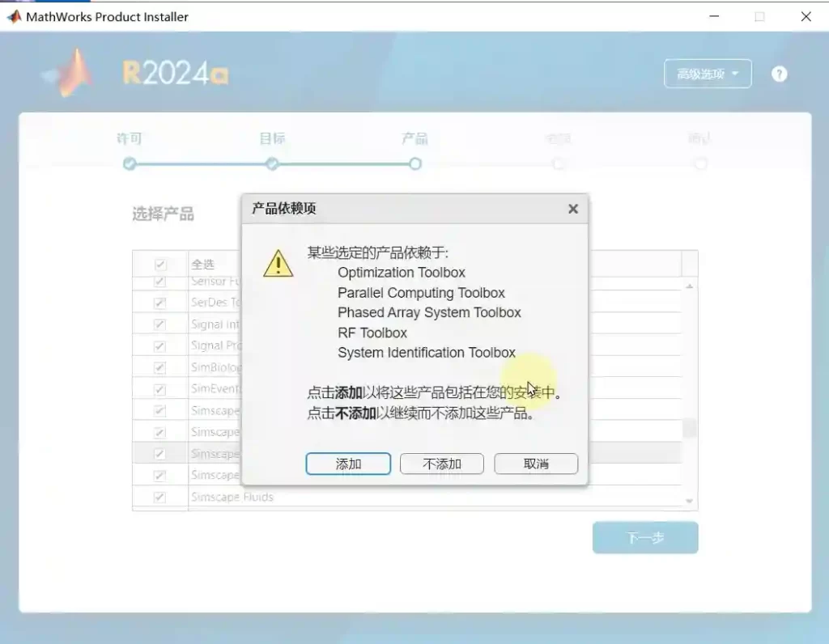
Task: Click 取消 to dismiss the dialog
Action: pos(536,464)
